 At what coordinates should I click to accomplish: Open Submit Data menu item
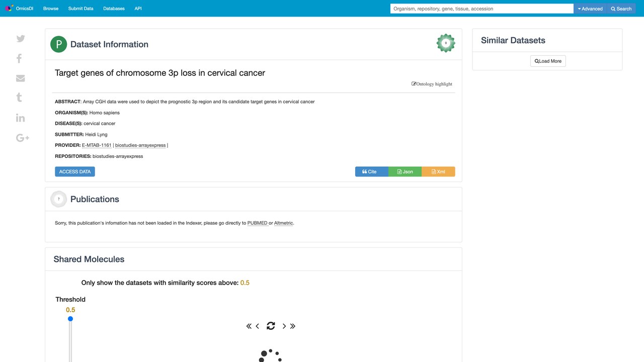tap(81, 9)
